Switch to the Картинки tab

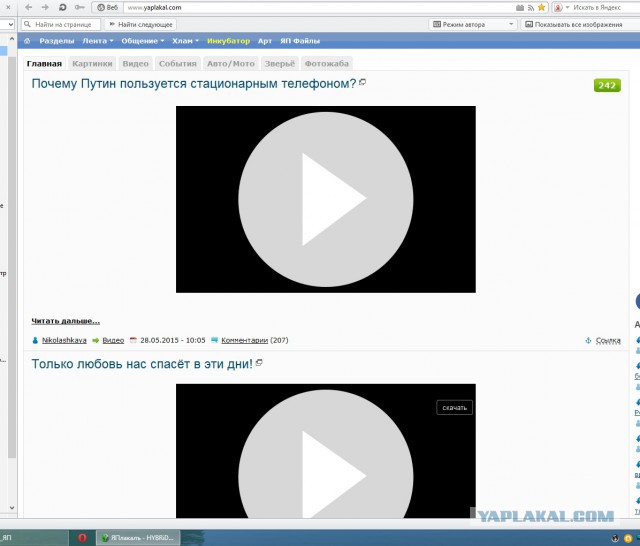(x=92, y=63)
